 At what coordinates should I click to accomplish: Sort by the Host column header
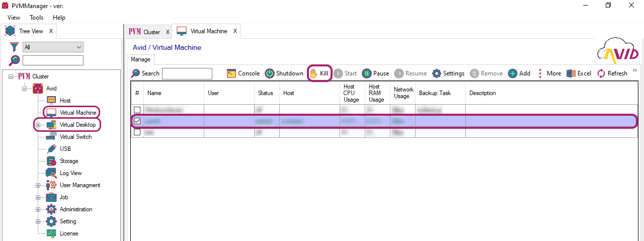(x=309, y=93)
